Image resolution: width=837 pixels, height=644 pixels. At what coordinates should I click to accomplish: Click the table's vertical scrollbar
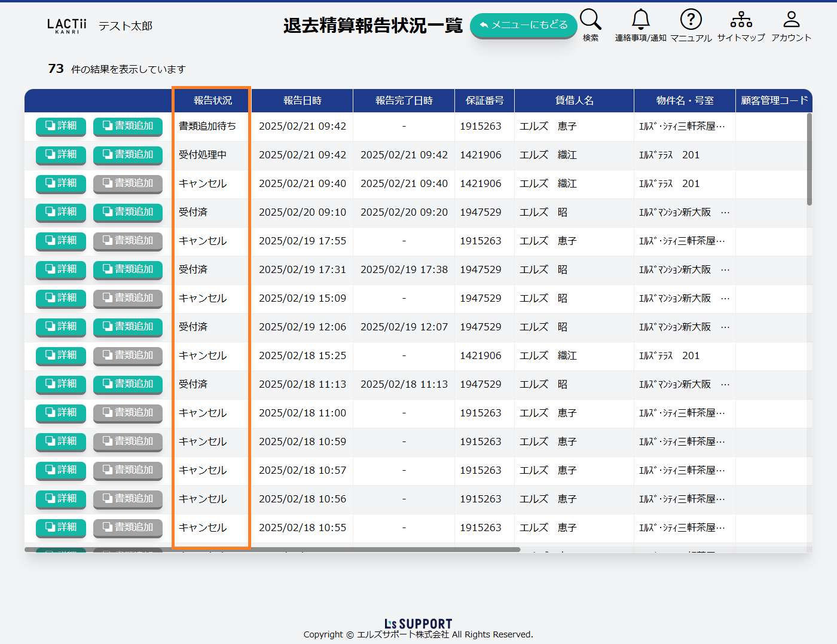point(809,160)
